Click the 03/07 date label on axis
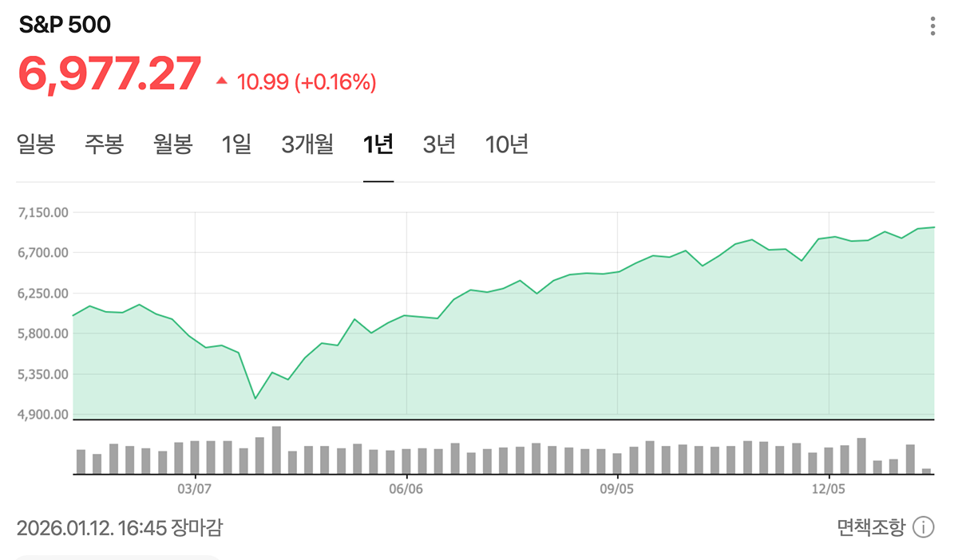Screen dimensions: 958x560 [195, 487]
